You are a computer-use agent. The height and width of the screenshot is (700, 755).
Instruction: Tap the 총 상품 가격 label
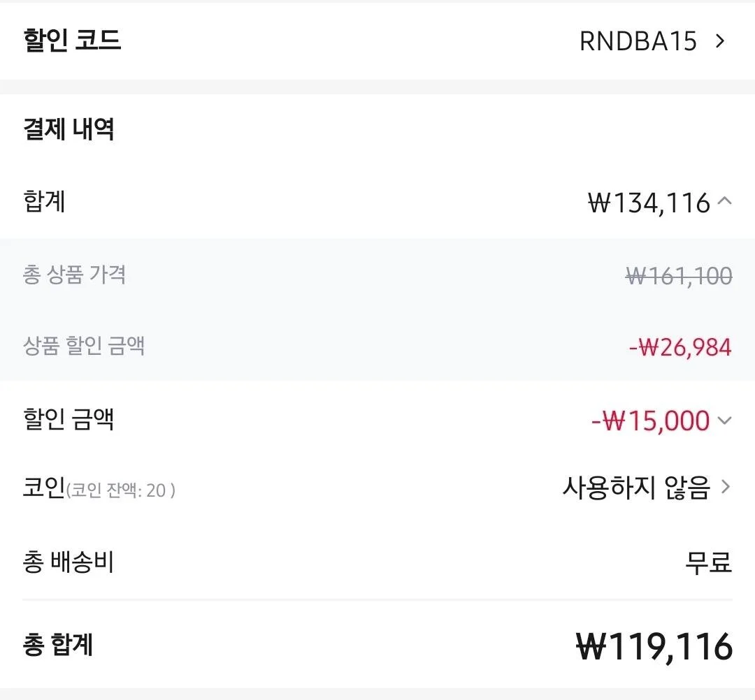tap(74, 275)
